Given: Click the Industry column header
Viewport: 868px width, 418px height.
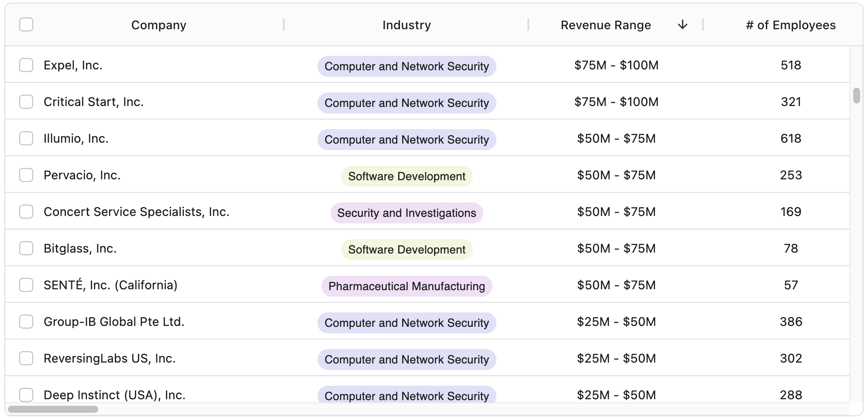Looking at the screenshot, I should (406, 25).
